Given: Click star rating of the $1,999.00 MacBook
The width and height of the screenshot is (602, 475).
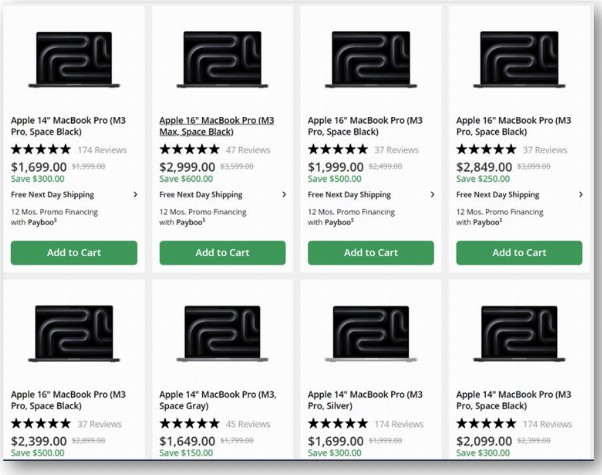Looking at the screenshot, I should click(338, 149).
